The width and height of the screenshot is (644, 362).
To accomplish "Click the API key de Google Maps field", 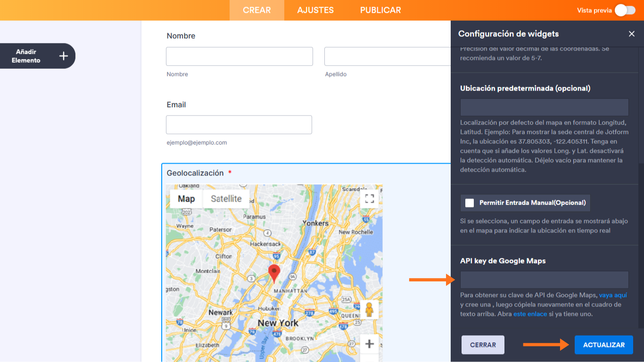I will click(x=544, y=280).
